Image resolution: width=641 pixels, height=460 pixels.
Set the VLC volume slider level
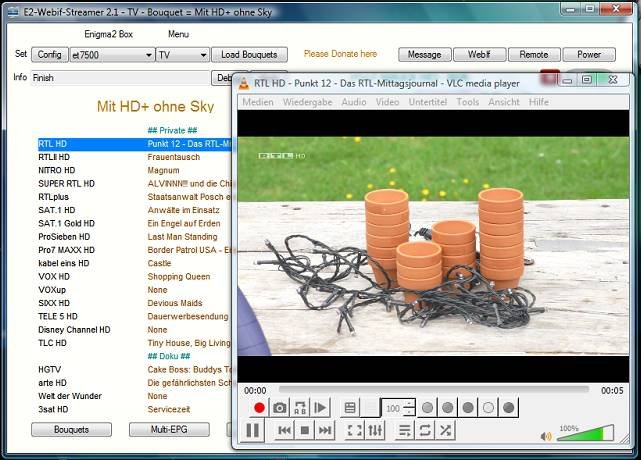point(585,433)
